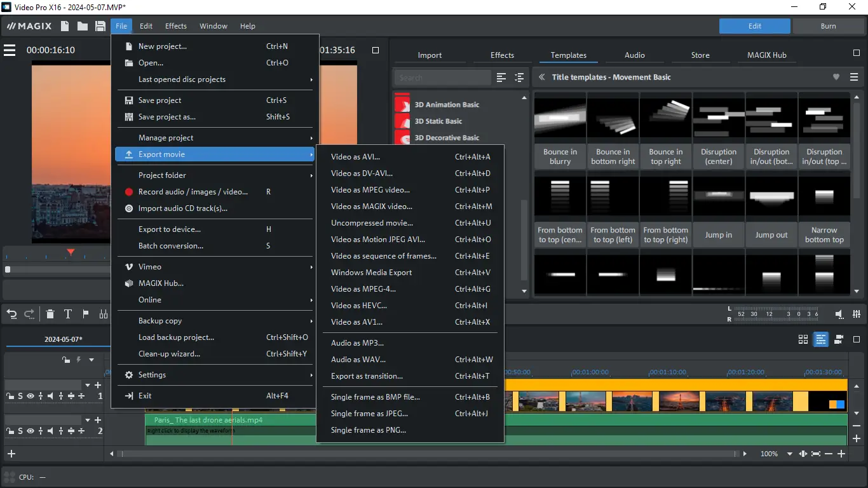Open track 1 name dropdown arrow
The height and width of the screenshot is (488, 868).
(87, 385)
